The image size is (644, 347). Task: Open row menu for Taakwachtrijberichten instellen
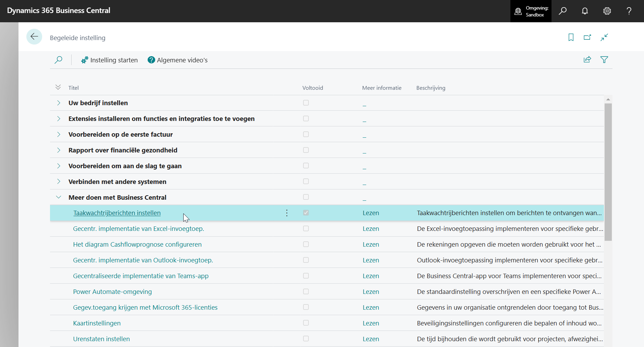287,213
